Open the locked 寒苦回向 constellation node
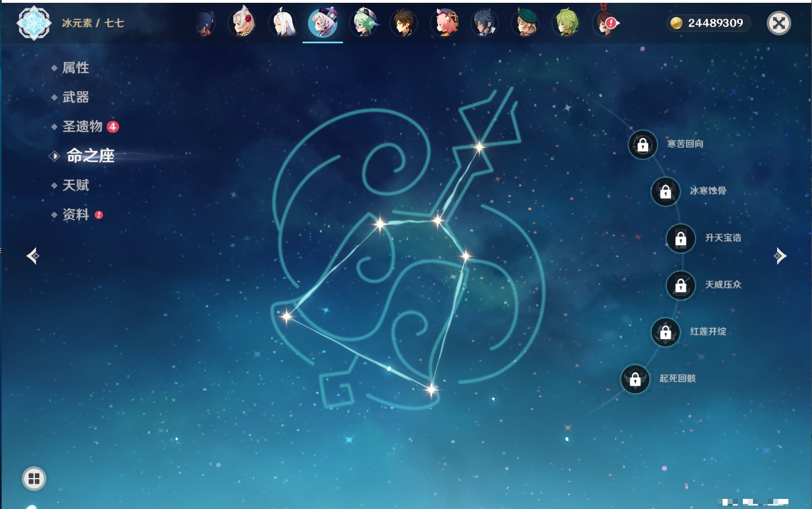This screenshot has width=812, height=509. pos(643,145)
